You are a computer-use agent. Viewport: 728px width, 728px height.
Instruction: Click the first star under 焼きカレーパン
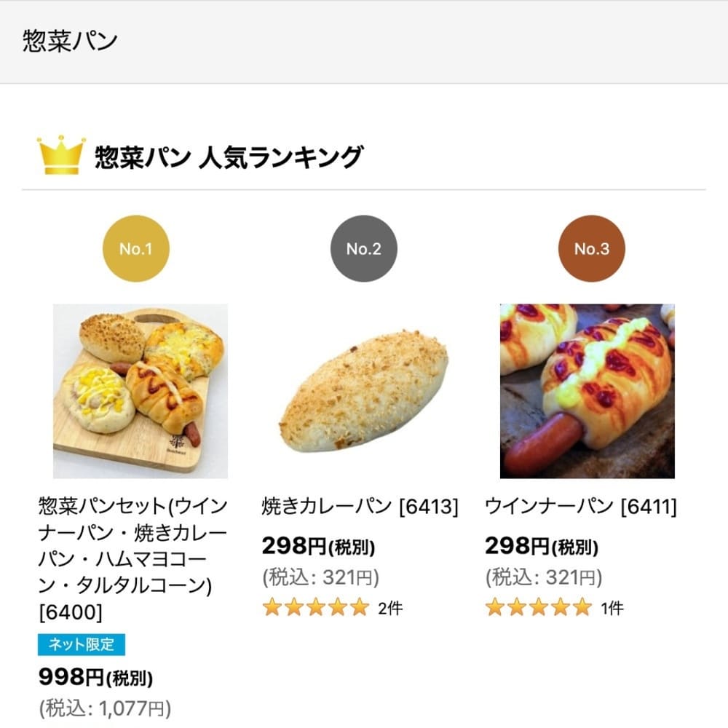click(x=273, y=606)
